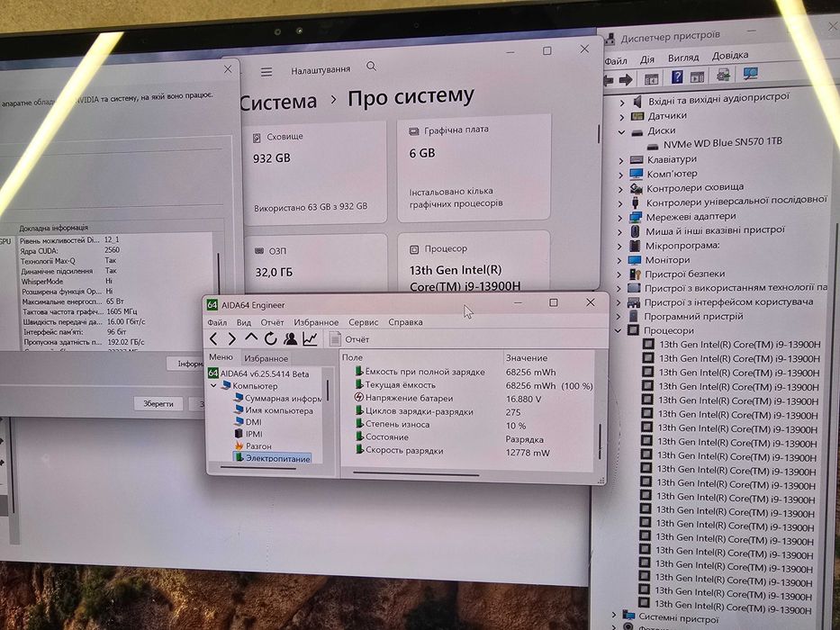
Task: Click Сховище storage card icon
Action: 257,138
